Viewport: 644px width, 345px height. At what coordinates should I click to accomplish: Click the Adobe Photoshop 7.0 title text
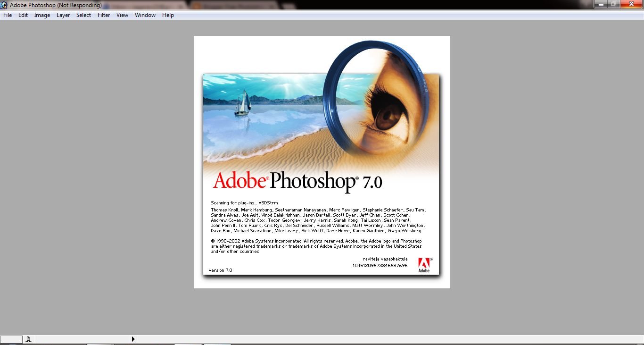click(297, 181)
